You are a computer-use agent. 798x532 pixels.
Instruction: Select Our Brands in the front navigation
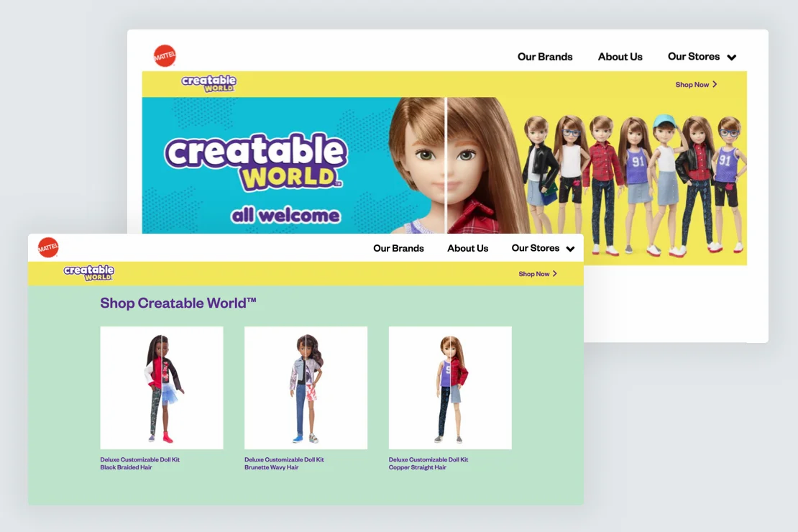398,248
